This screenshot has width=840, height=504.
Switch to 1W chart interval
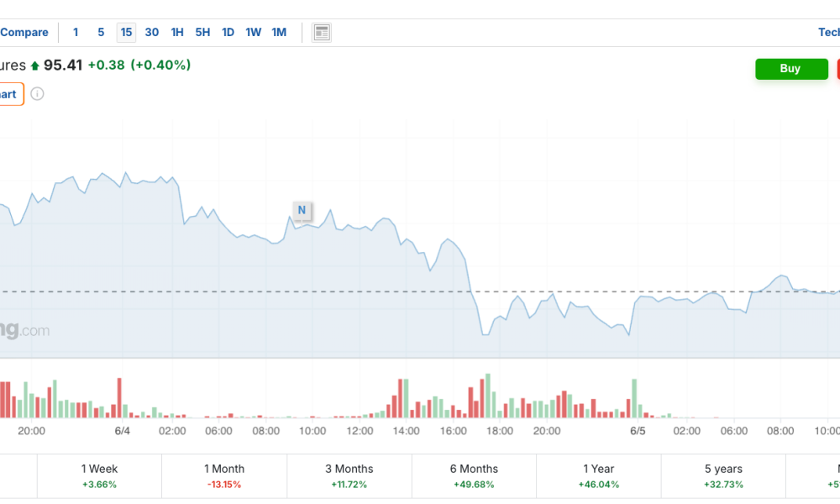coord(254,32)
